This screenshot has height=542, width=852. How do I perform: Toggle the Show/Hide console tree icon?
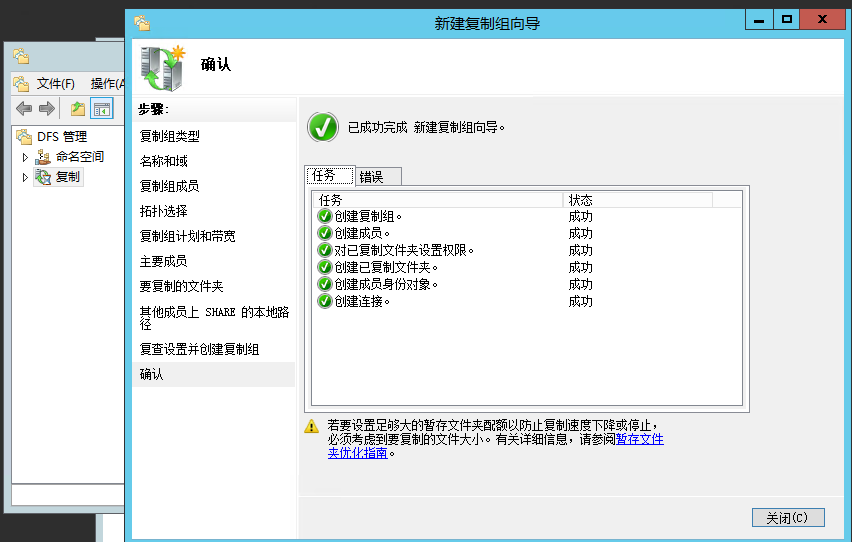[x=102, y=109]
